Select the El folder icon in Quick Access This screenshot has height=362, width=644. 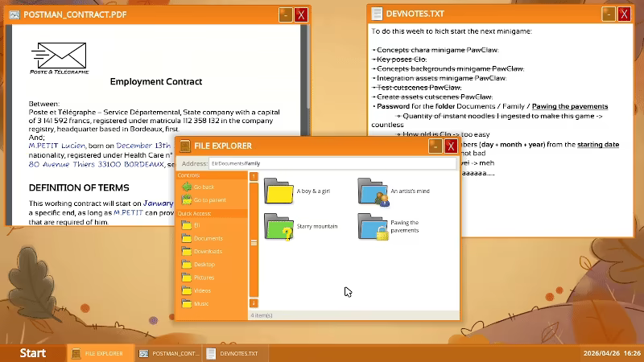point(187,225)
